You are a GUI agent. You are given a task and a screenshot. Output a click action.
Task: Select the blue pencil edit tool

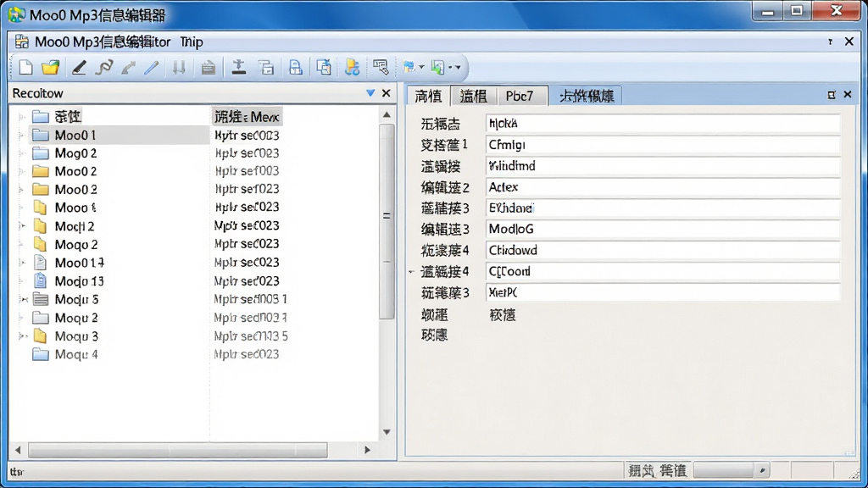point(151,68)
